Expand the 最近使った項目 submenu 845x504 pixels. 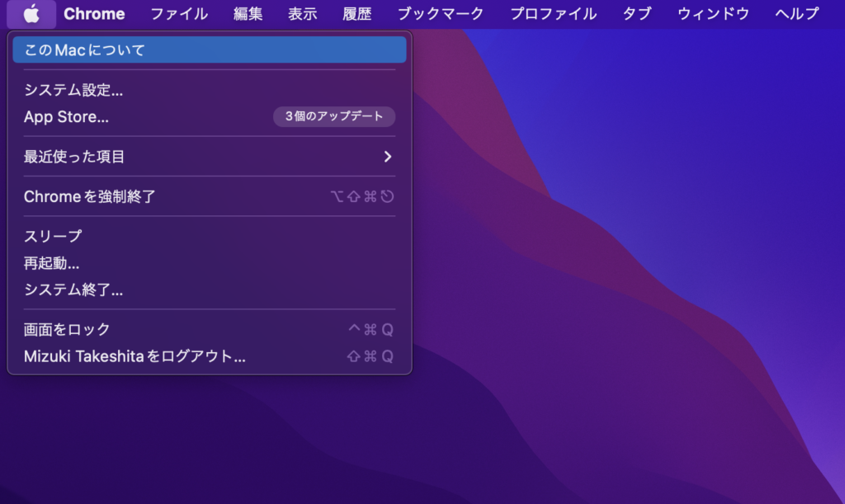(x=210, y=157)
